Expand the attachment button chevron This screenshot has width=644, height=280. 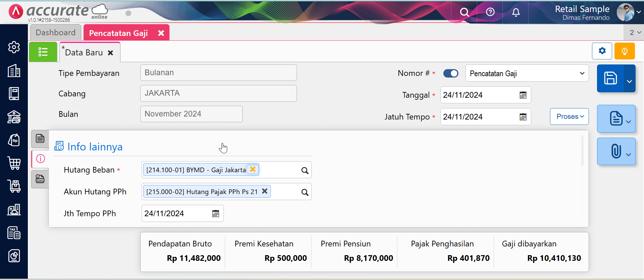click(629, 154)
